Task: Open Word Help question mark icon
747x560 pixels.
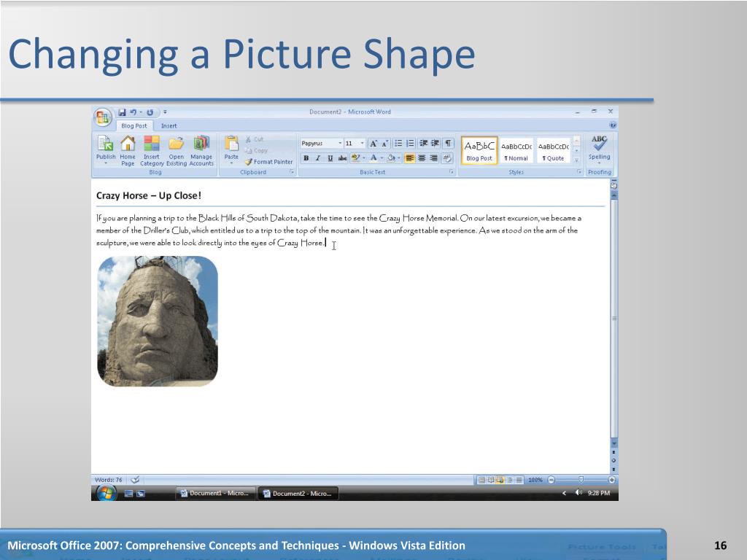Action: [x=613, y=125]
